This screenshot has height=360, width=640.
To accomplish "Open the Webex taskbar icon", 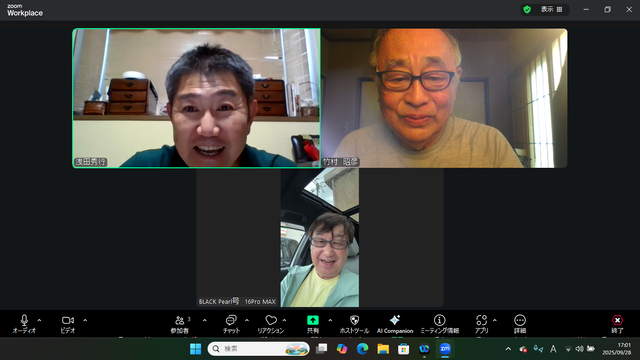I will (x=424, y=349).
